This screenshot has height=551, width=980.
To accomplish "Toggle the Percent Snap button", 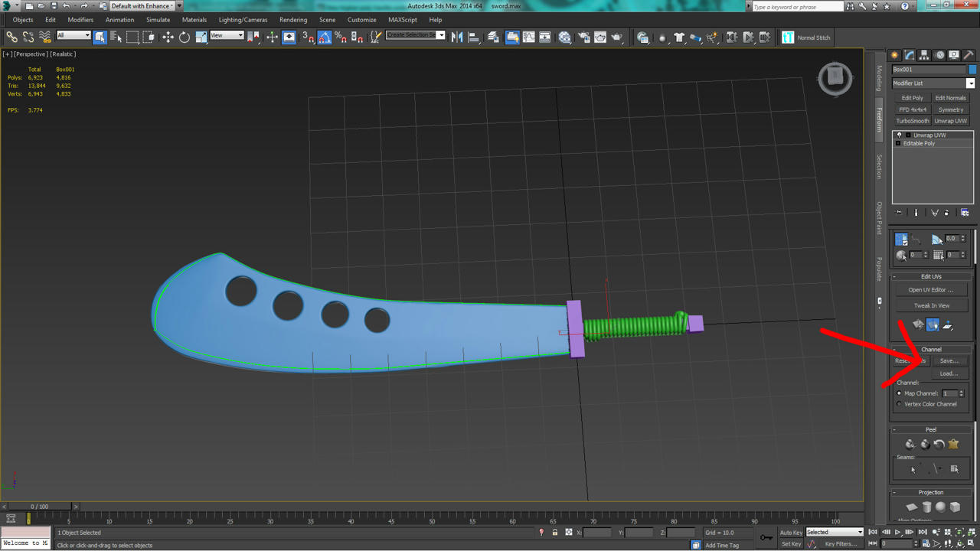I will [x=341, y=37].
